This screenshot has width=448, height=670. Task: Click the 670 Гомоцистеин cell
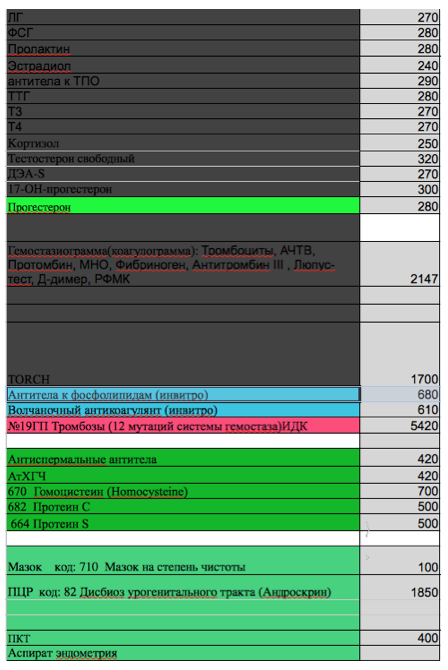tap(183, 491)
